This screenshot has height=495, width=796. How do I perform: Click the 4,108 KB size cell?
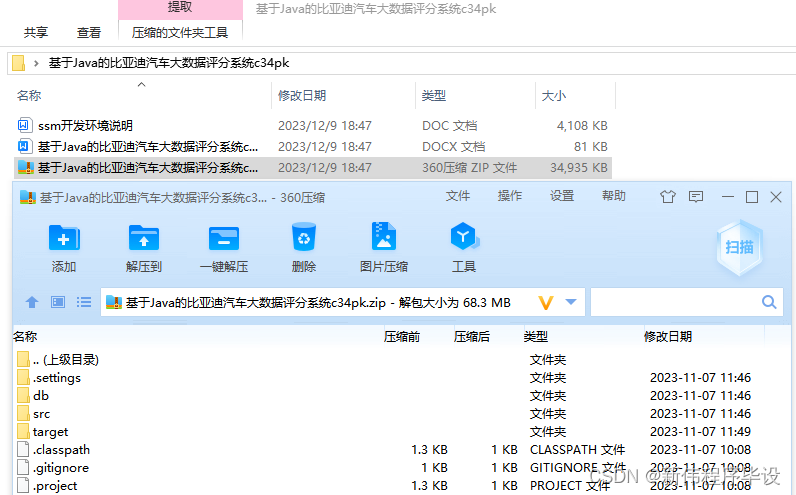[x=582, y=125]
